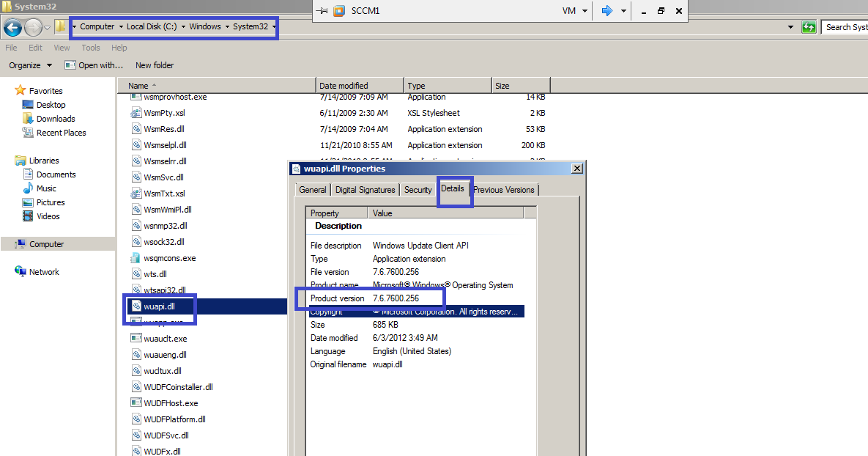Viewport: 868px width, 456px height.
Task: Sort by the Name column header
Action: click(216, 85)
